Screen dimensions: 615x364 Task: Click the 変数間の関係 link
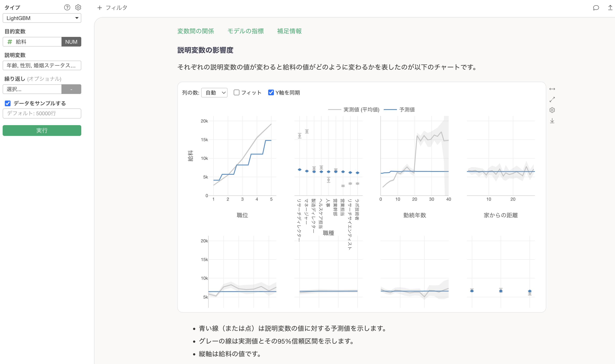click(x=196, y=31)
